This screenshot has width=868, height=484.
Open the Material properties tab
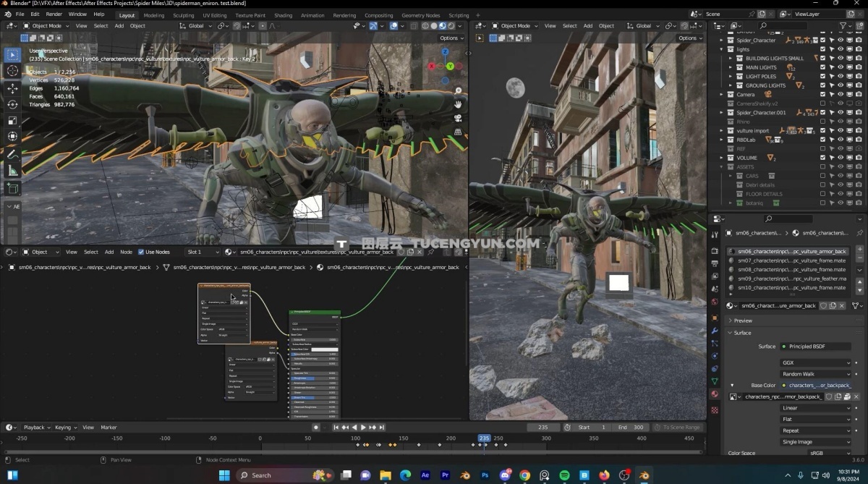pos(715,394)
